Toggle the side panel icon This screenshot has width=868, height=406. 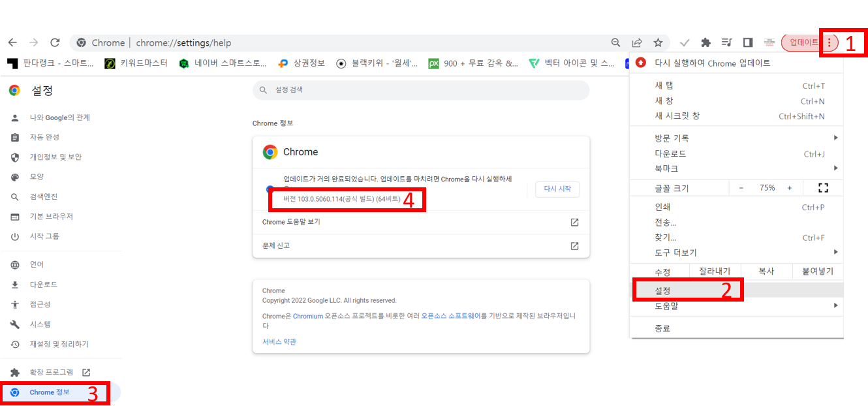click(748, 42)
